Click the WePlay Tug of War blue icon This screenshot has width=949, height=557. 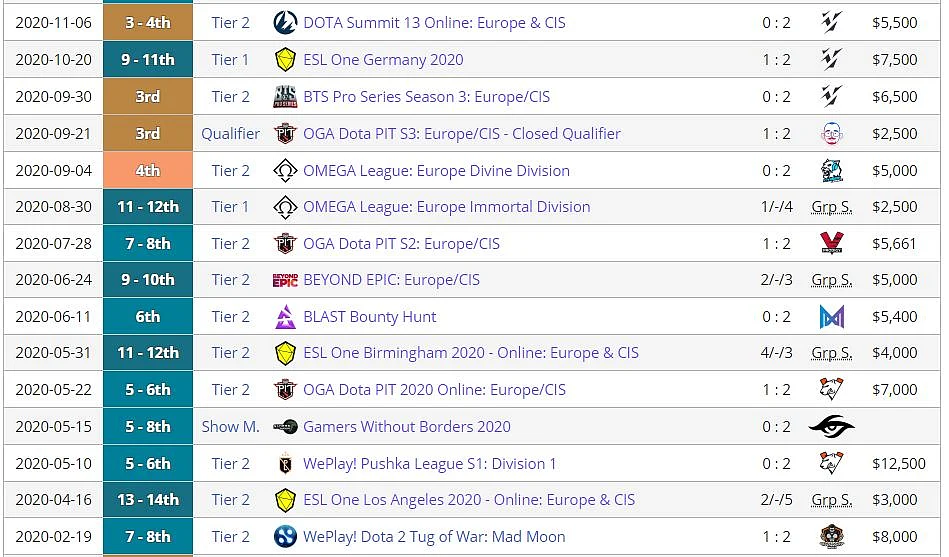(x=285, y=536)
